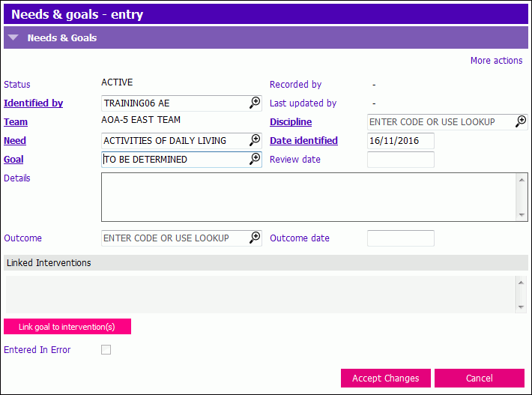This screenshot has width=532, height=395.
Task: Open More actions link
Action: (x=496, y=61)
